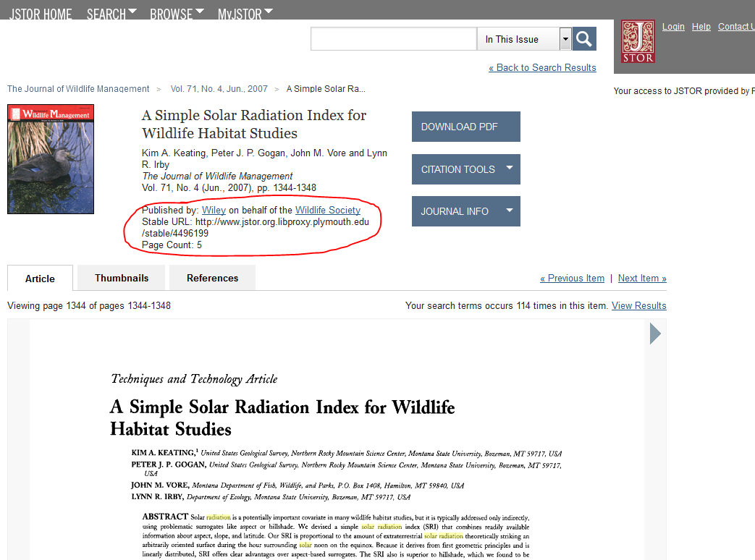Open the References tab
This screenshot has width=755, height=560.
pos(211,278)
